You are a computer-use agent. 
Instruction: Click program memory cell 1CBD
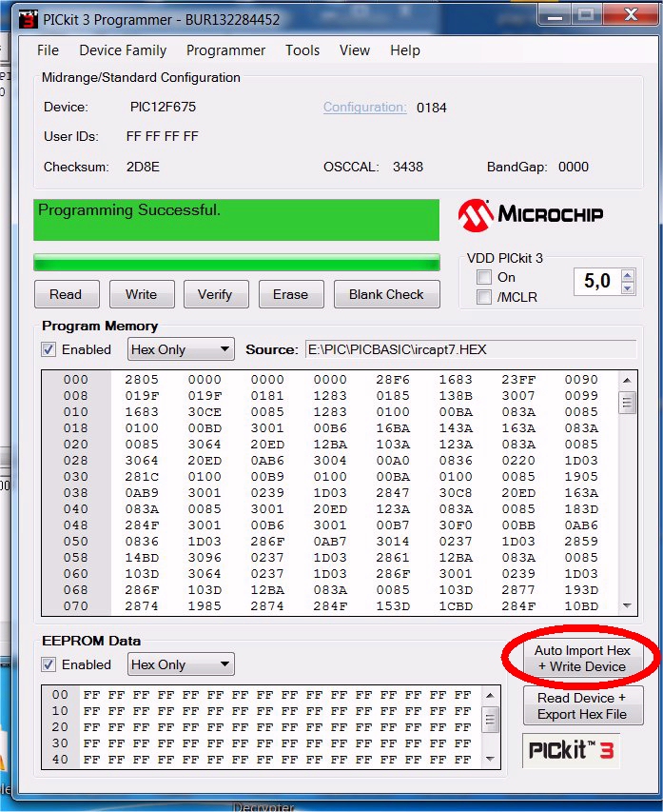[456, 605]
